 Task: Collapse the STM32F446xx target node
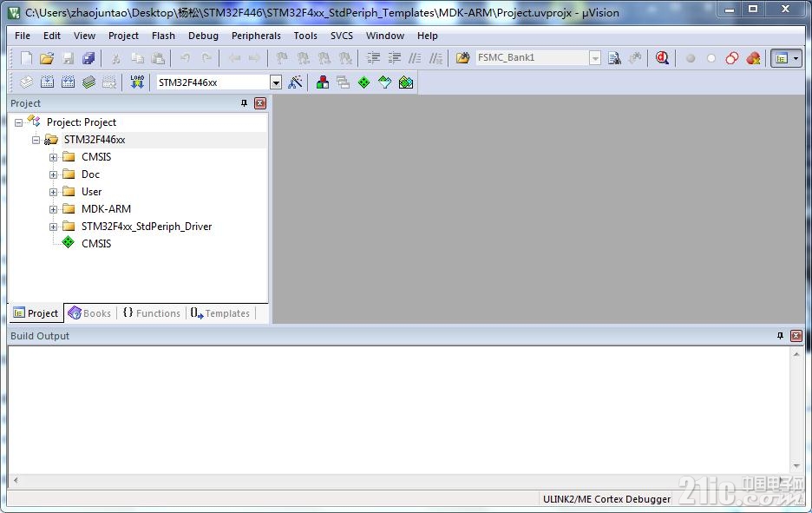[36, 140]
